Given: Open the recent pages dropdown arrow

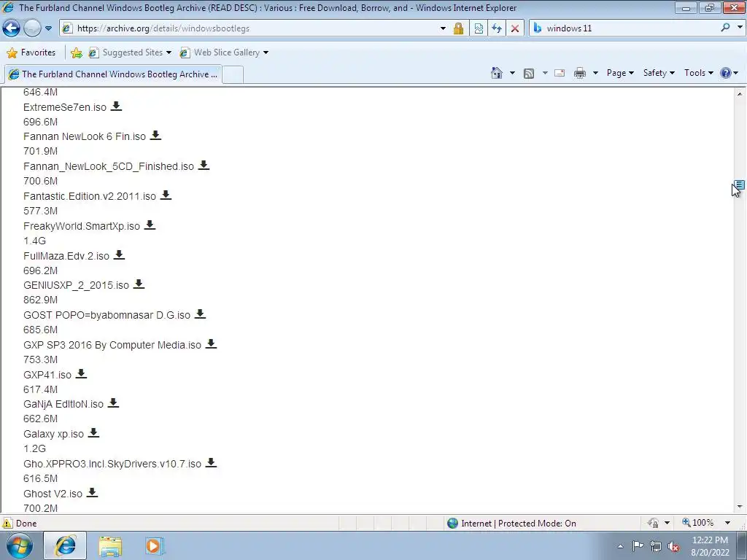Looking at the screenshot, I should pyautogui.click(x=48, y=28).
